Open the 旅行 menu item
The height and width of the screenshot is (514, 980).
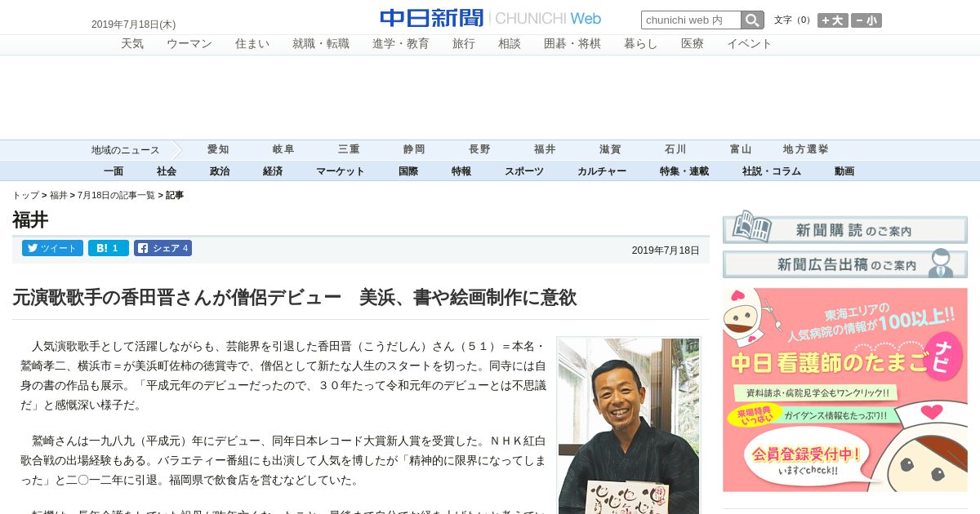click(464, 44)
